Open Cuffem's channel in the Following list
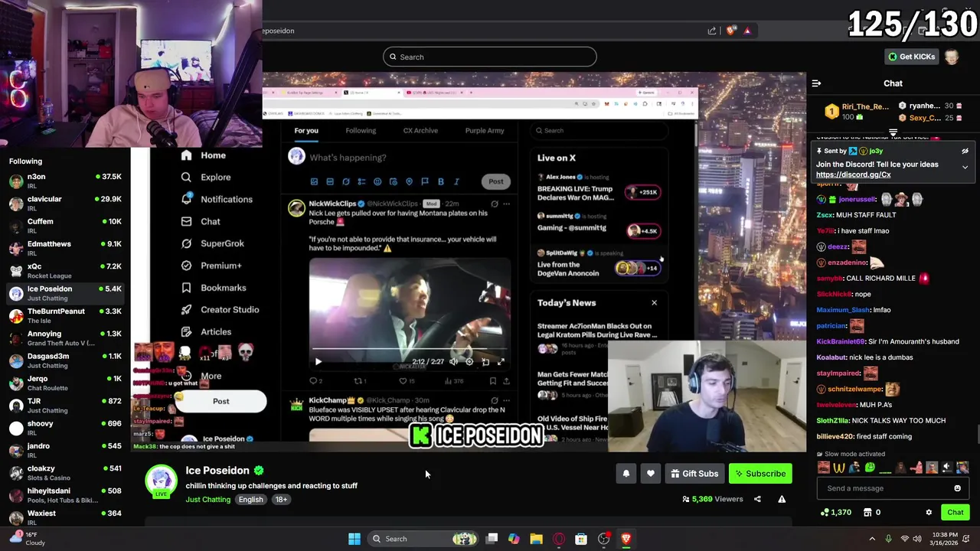980x551 pixels. (x=65, y=227)
